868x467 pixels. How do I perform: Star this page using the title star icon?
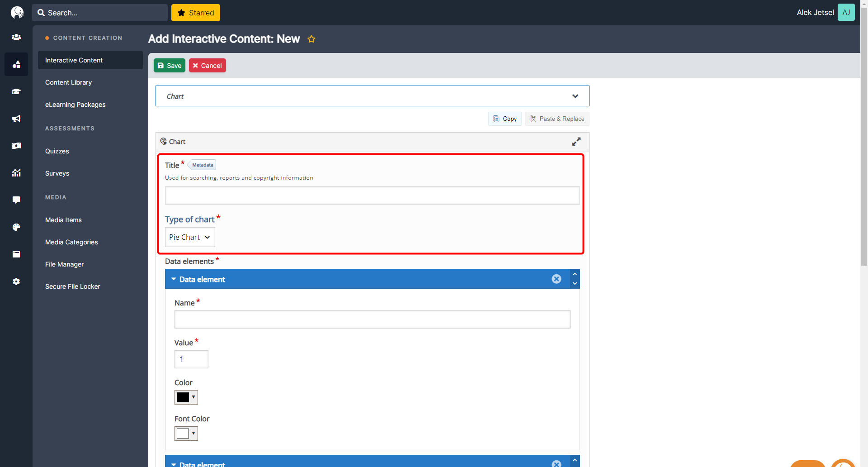point(311,39)
